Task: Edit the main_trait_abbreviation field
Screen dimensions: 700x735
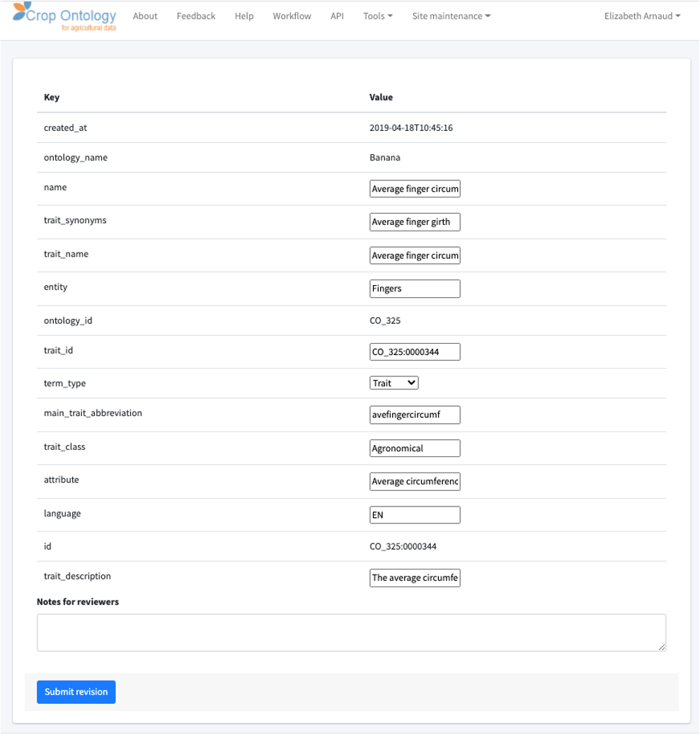Action: 415,415
